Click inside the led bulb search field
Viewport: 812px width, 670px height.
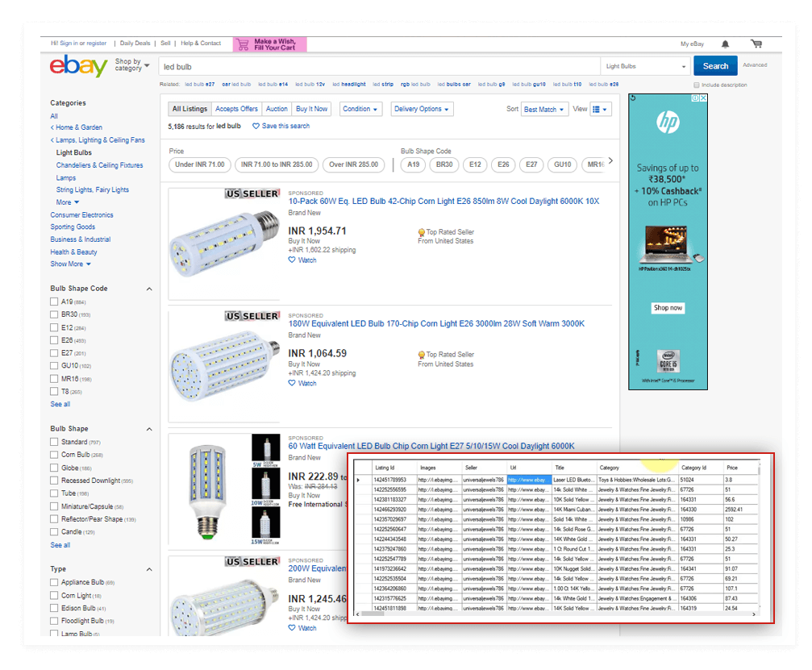tap(363, 65)
